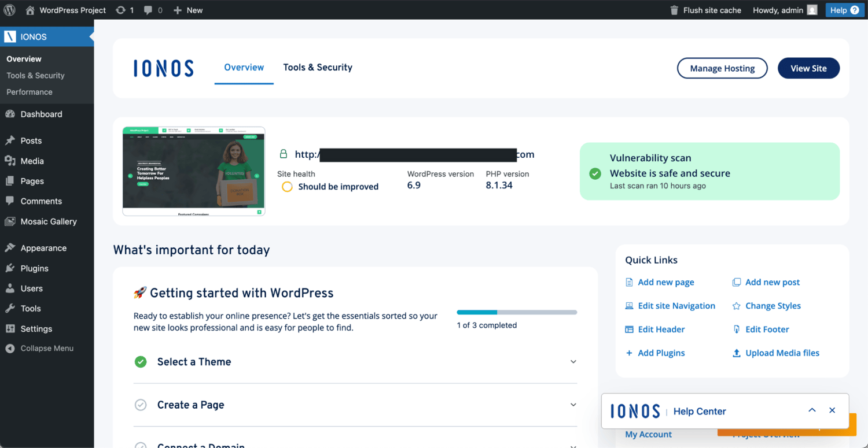Click the Change Styles star icon
This screenshot has width=868, height=448.
click(x=737, y=306)
